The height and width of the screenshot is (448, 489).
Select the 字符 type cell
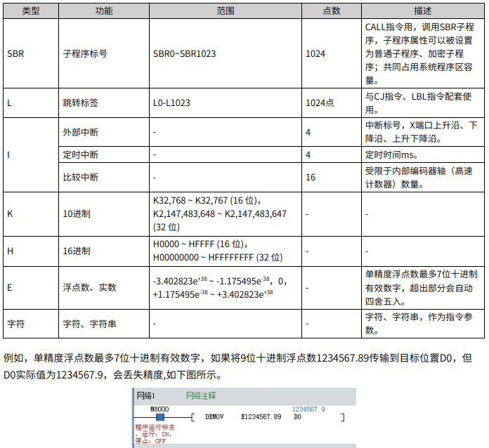click(31, 324)
